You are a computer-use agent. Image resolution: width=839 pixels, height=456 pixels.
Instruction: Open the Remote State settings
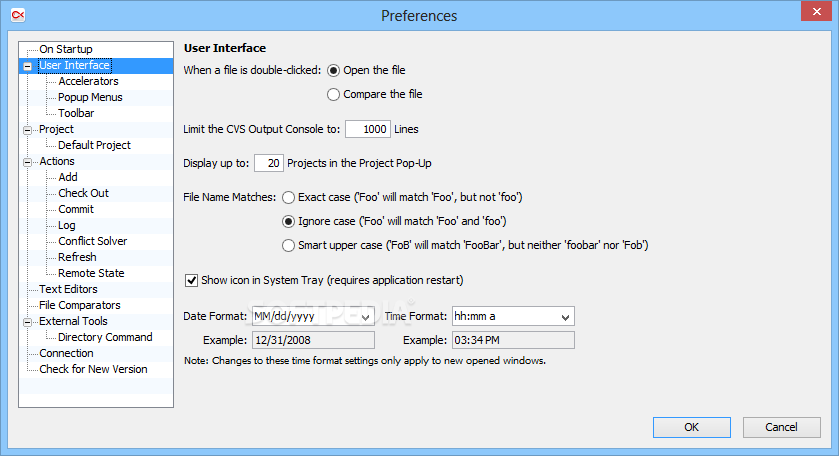[91, 273]
